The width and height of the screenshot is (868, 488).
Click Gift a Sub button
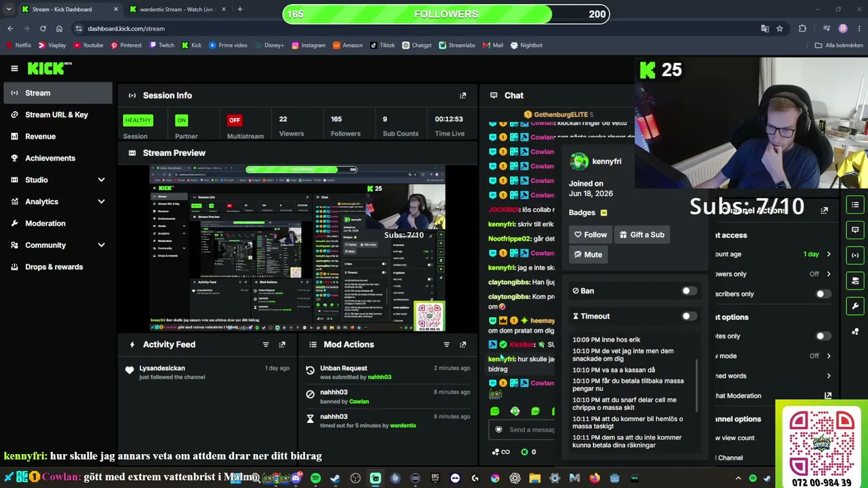642,235
